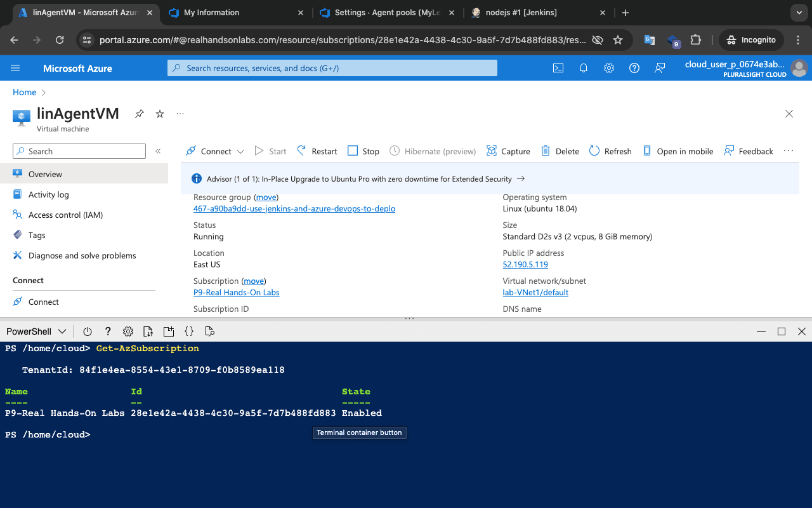Screen dimensions: 812x508
Task: Show more toolbar commands ellipsis
Action: 789,151
